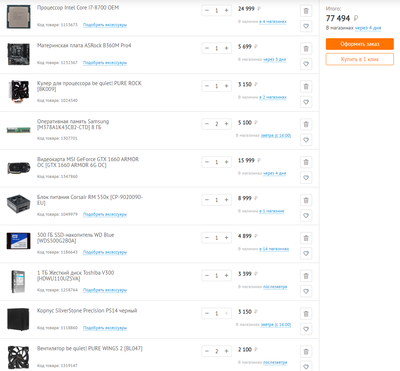Click Купить в 1 клик button
Viewport: 400px width, 371px height.
pos(360,59)
